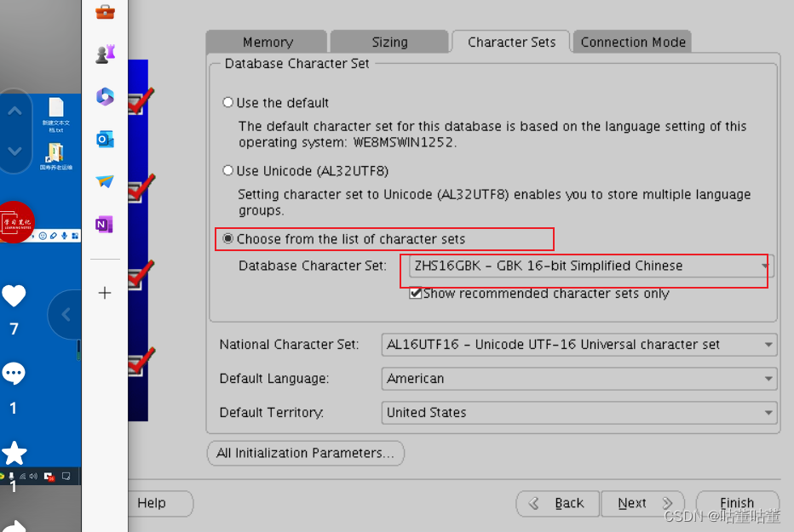The height and width of the screenshot is (532, 794).
Task: Click the microphone icon in the system tray
Action: click(x=11, y=477)
